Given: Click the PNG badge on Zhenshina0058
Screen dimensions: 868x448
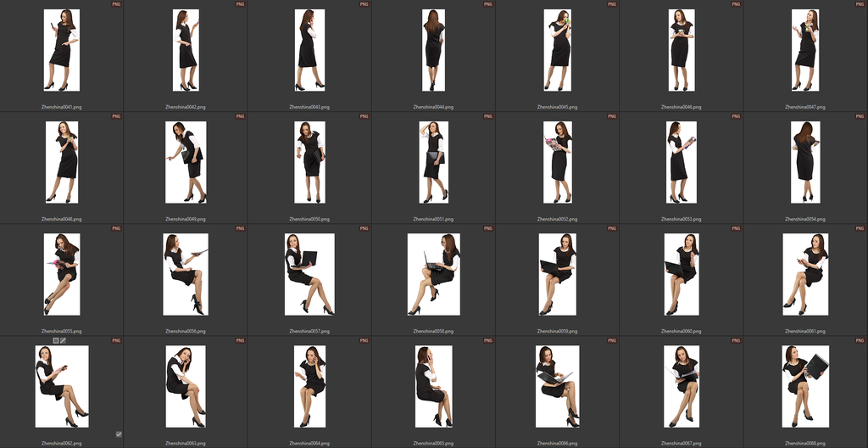Looking at the screenshot, I should [x=487, y=228].
